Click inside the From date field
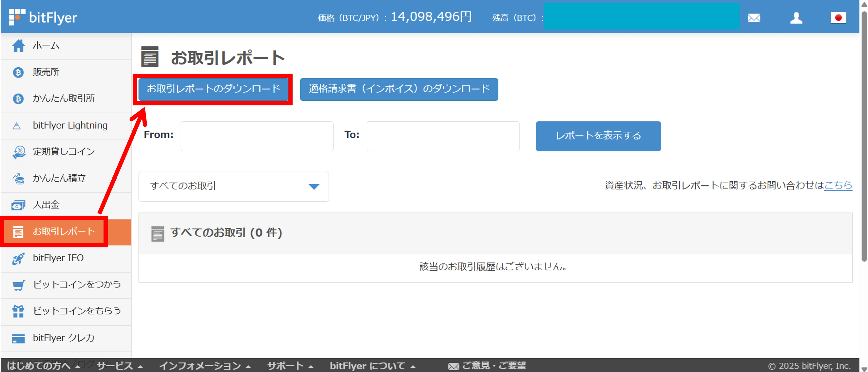The image size is (868, 372). tap(257, 136)
